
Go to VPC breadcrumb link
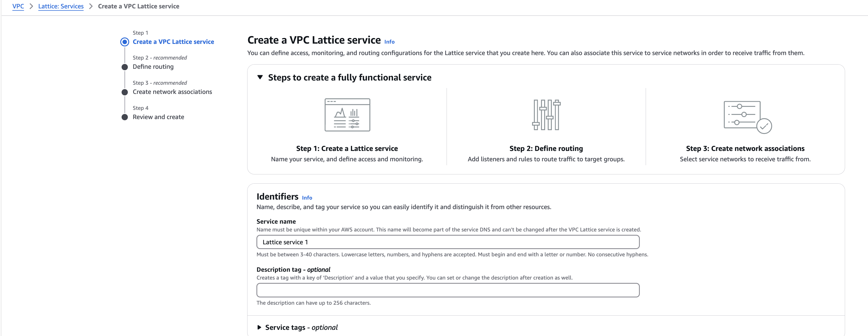pyautogui.click(x=18, y=6)
